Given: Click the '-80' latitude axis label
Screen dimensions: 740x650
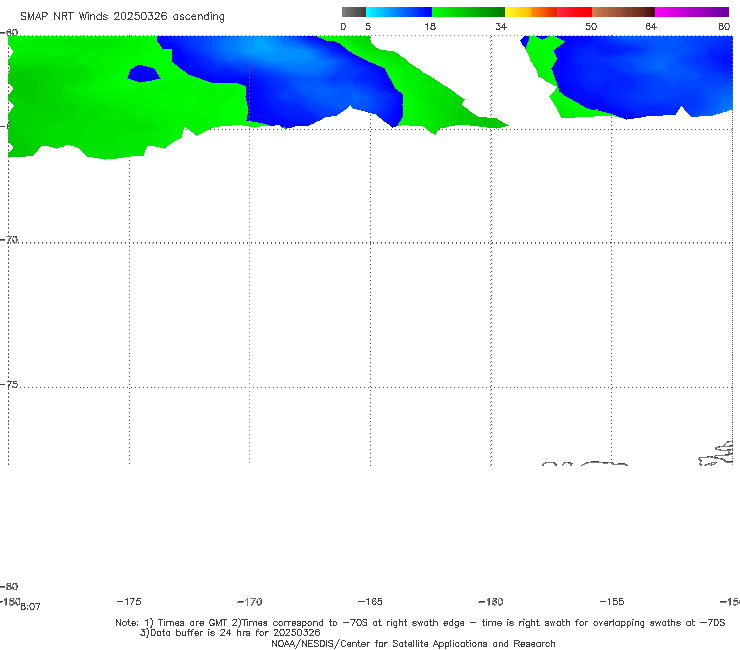Looking at the screenshot, I should (9, 586).
